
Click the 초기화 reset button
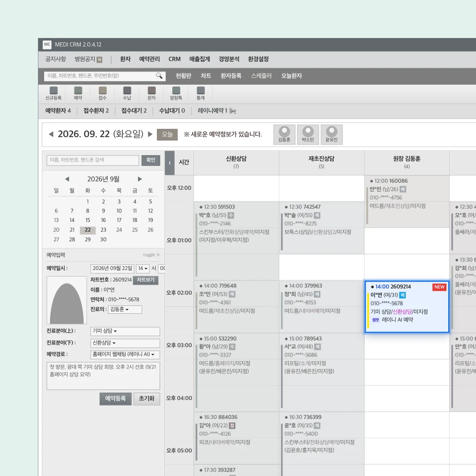pos(147,398)
